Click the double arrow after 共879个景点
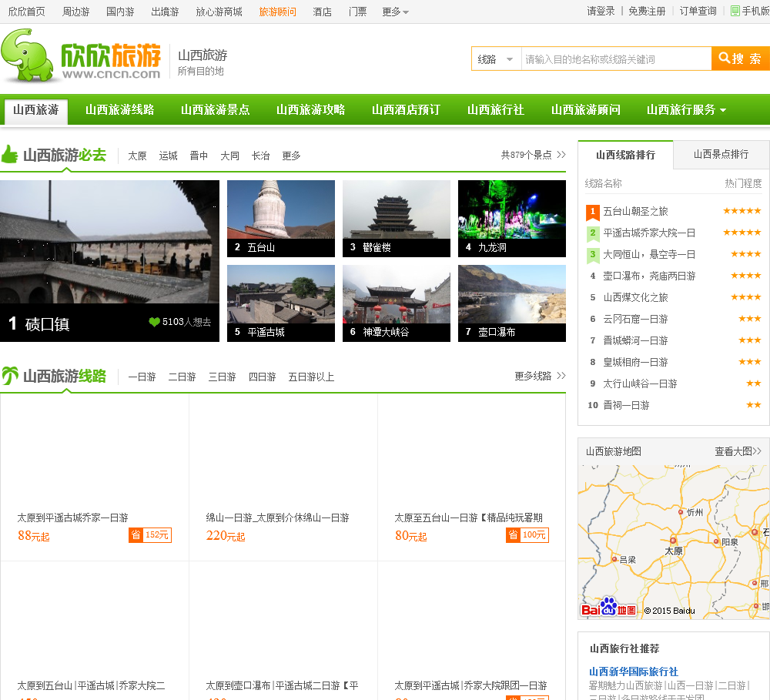This screenshot has width=770, height=700. pos(561,155)
